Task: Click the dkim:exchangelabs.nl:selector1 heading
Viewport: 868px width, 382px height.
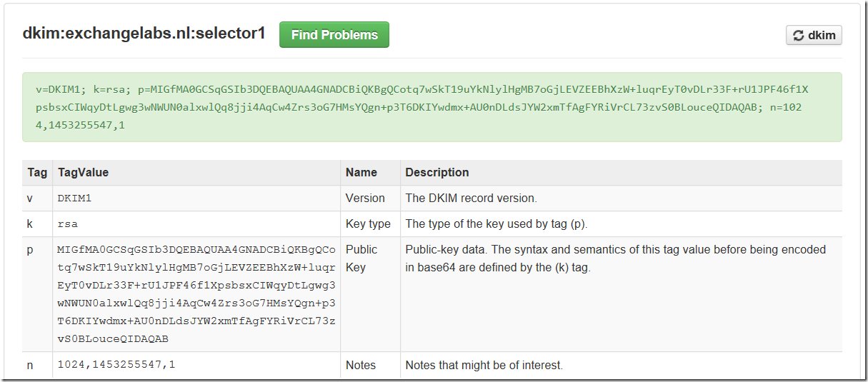Action: pyautogui.click(x=144, y=34)
